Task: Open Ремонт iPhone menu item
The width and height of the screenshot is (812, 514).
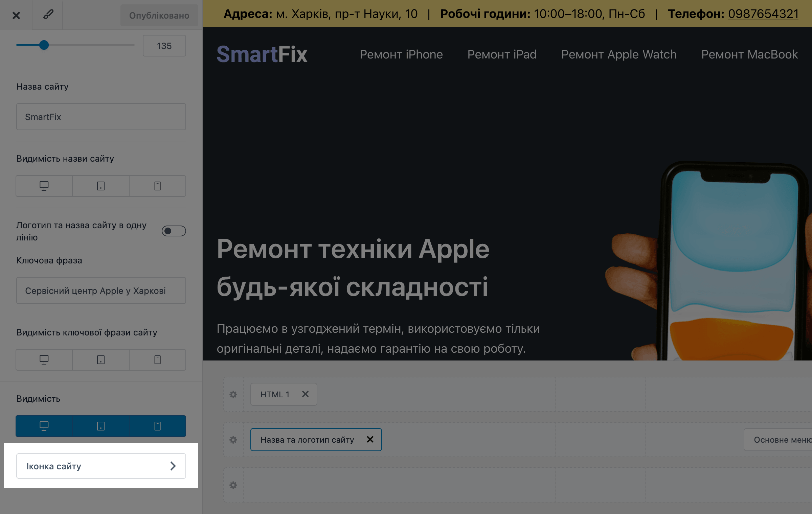Action: pos(401,54)
